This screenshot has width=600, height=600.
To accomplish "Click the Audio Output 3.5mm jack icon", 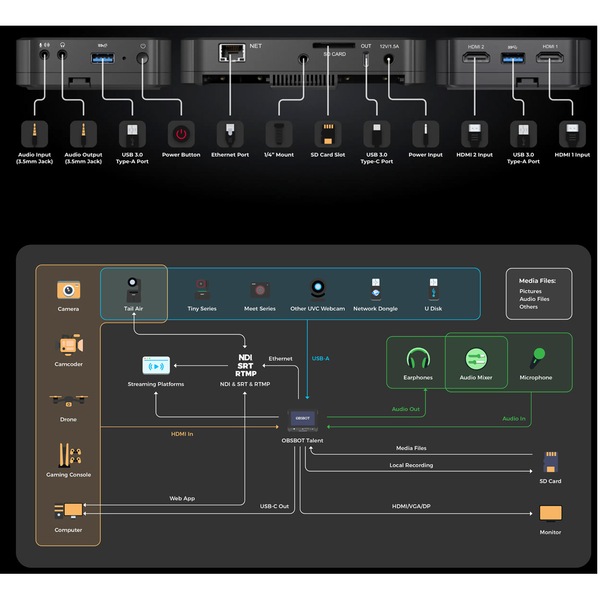I will 83,134.
